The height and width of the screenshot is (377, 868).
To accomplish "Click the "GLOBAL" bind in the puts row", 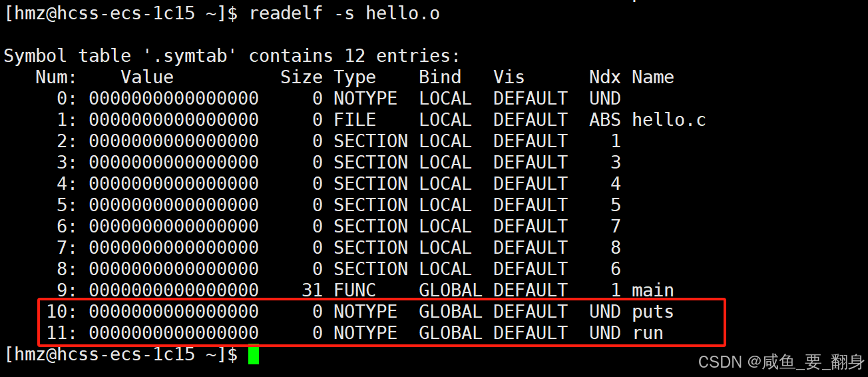I will click(451, 312).
